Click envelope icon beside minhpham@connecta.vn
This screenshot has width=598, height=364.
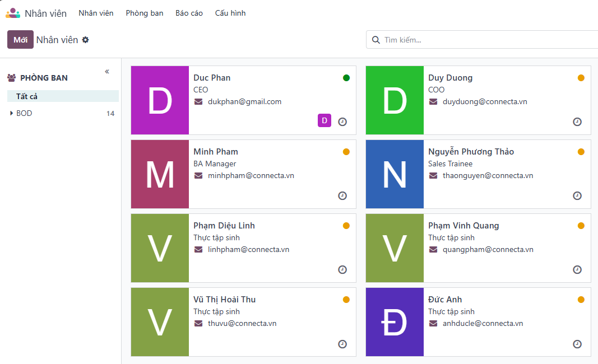point(198,176)
